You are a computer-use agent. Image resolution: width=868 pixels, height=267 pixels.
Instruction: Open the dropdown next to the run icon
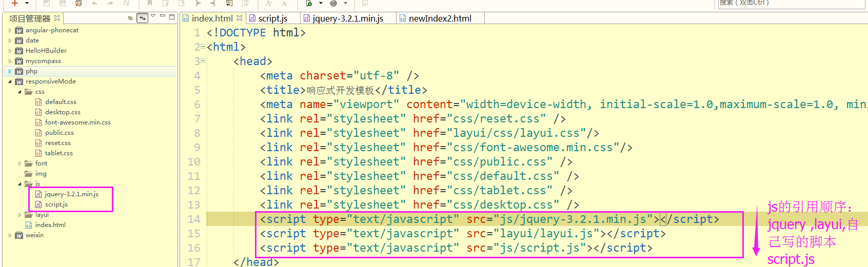[x=321, y=3]
